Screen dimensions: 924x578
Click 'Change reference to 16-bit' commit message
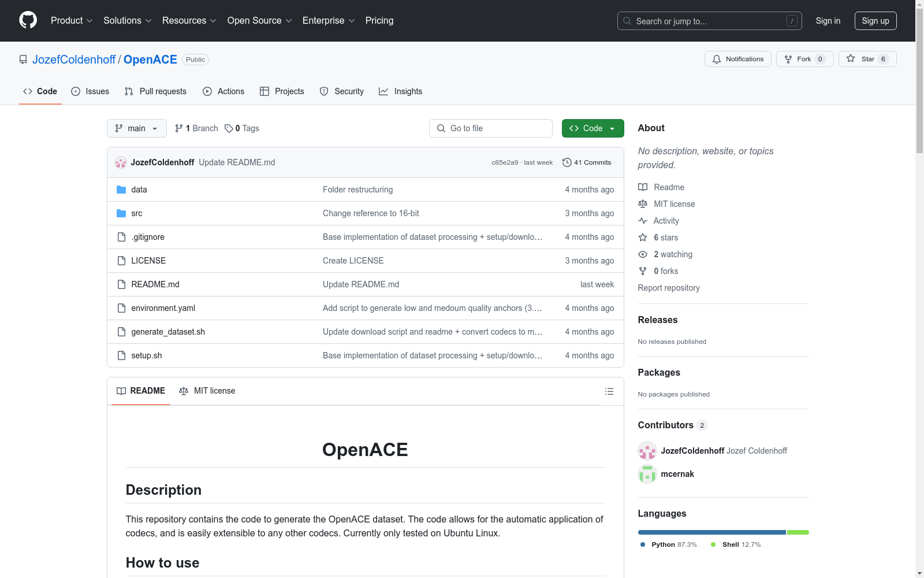click(371, 213)
